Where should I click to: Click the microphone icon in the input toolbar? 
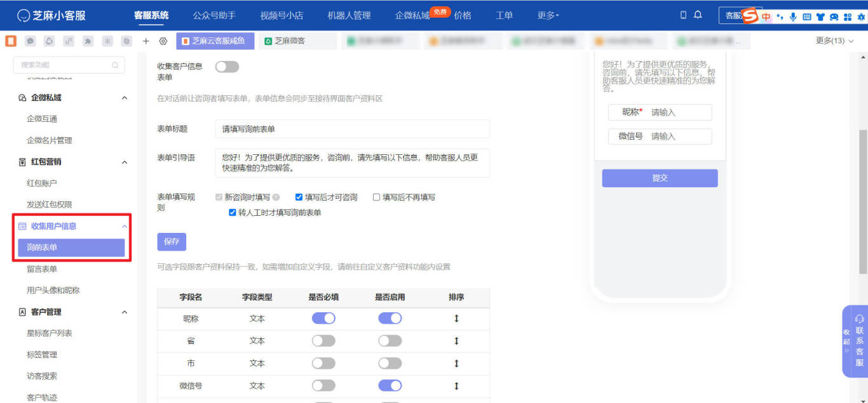[x=793, y=17]
